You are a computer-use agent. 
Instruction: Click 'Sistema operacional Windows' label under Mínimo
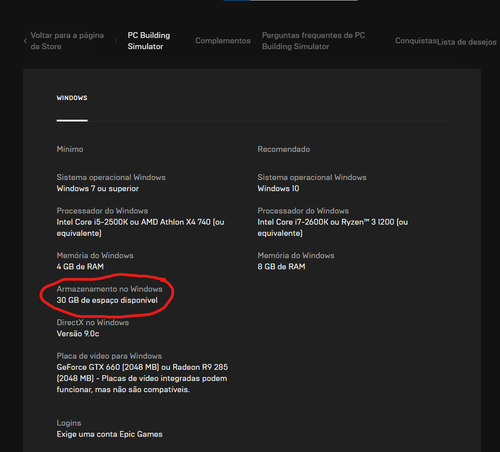(111, 177)
